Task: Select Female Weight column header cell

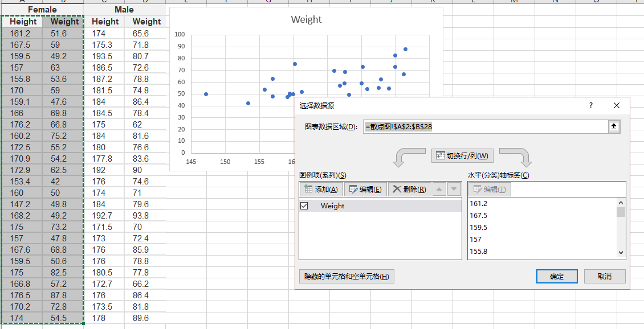Action: tap(63, 21)
